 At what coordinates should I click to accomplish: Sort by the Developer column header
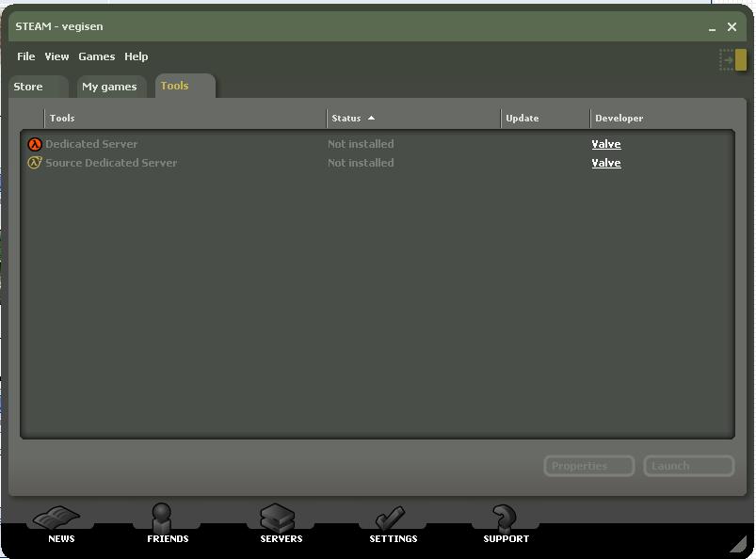coord(663,118)
